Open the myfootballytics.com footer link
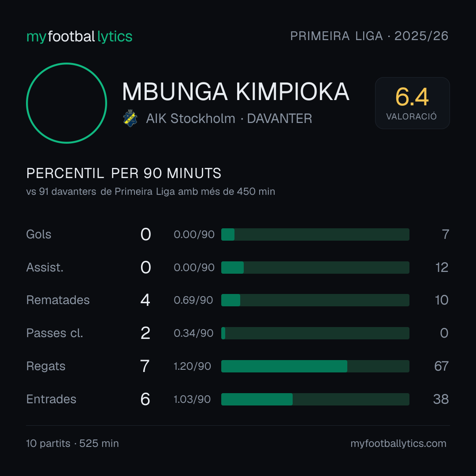The height and width of the screenshot is (476, 476). (x=398, y=443)
